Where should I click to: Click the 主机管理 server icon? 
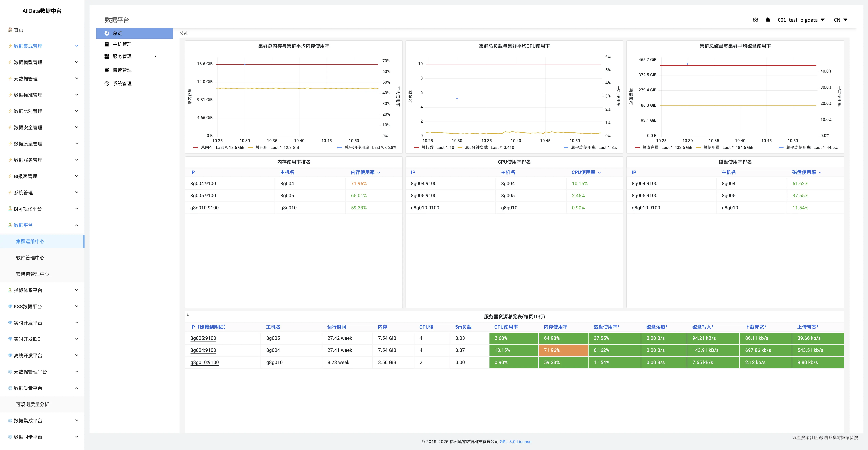(x=107, y=44)
